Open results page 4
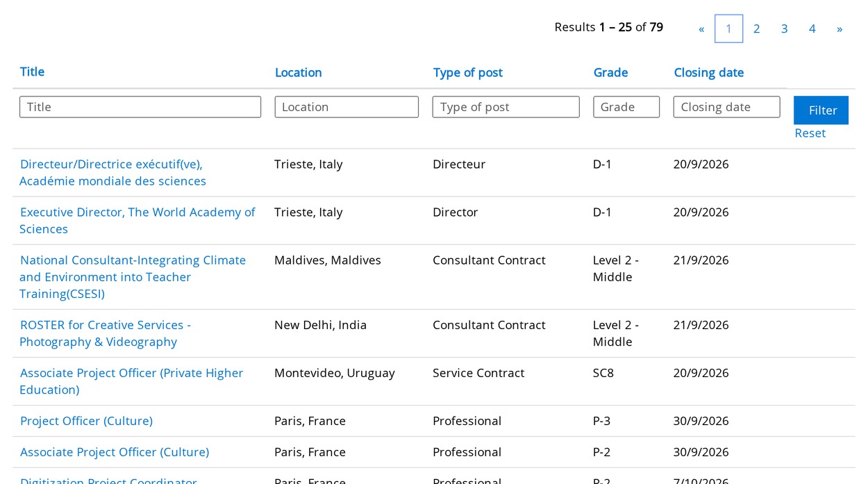Image resolution: width=868 pixels, height=484 pixels. [x=812, y=29]
